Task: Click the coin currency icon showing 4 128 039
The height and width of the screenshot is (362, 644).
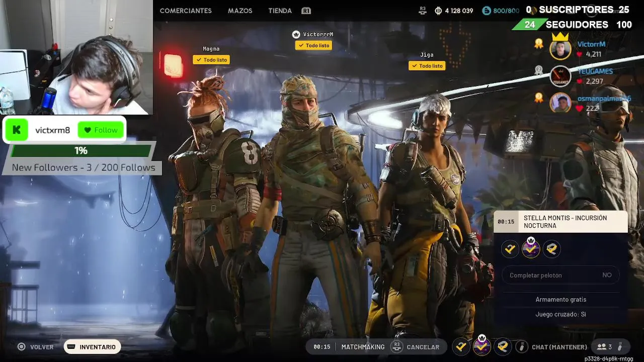Action: pyautogui.click(x=438, y=11)
